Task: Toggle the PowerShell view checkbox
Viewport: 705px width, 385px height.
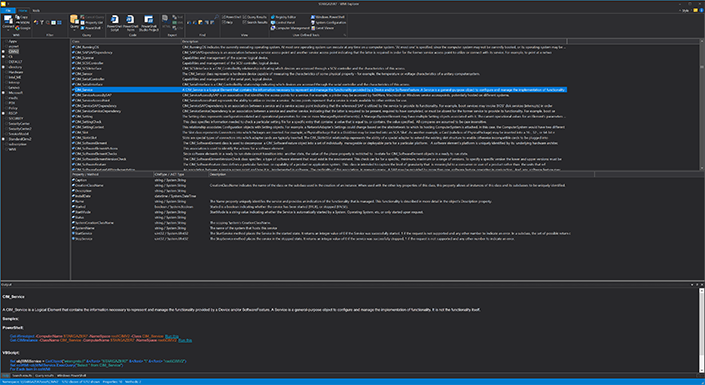Action: [232, 17]
